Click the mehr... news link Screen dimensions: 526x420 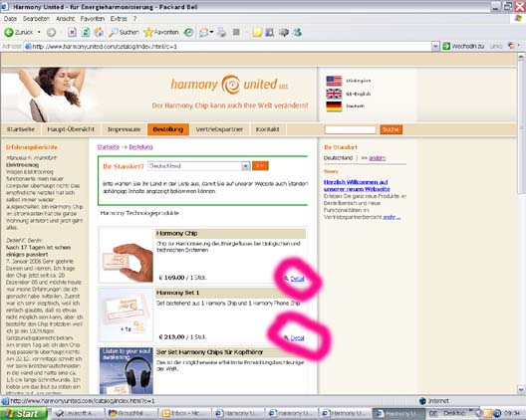[392, 217]
